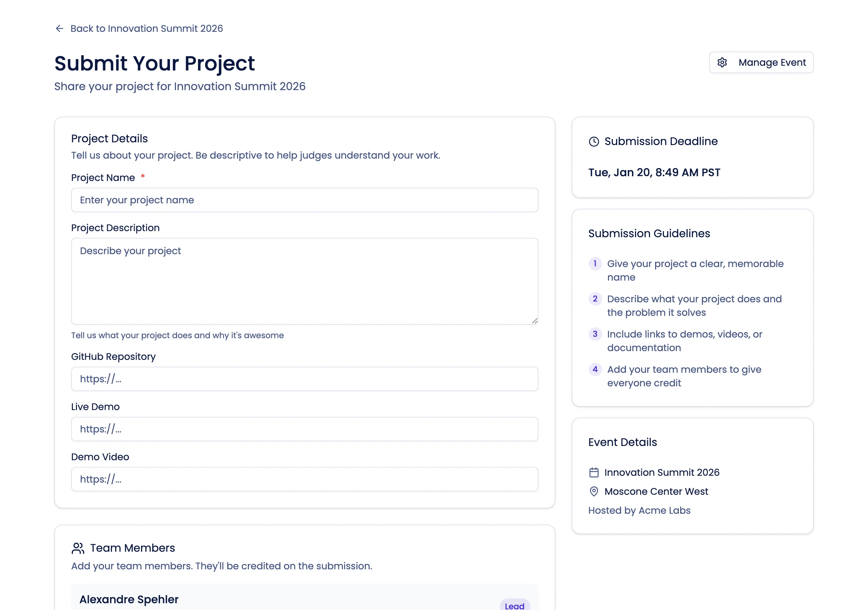The image size is (868, 610).
Task: Click the clock icon beside Submission Deadline
Action: coord(594,141)
